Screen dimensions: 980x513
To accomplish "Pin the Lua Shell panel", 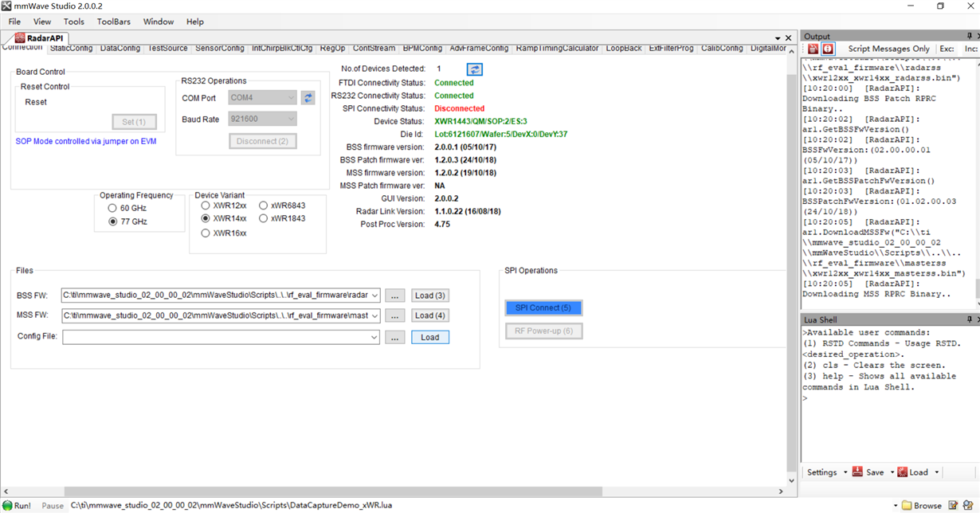I will [970, 319].
